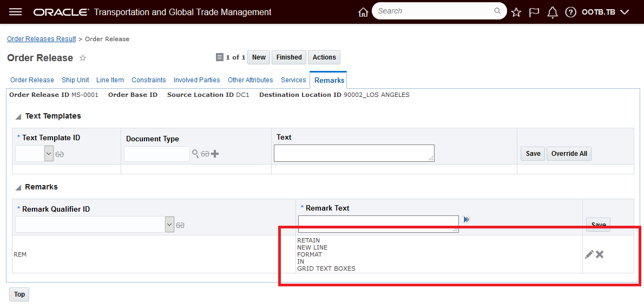Collapse the Text Templates section
This screenshot has height=308, width=644.
18,116
